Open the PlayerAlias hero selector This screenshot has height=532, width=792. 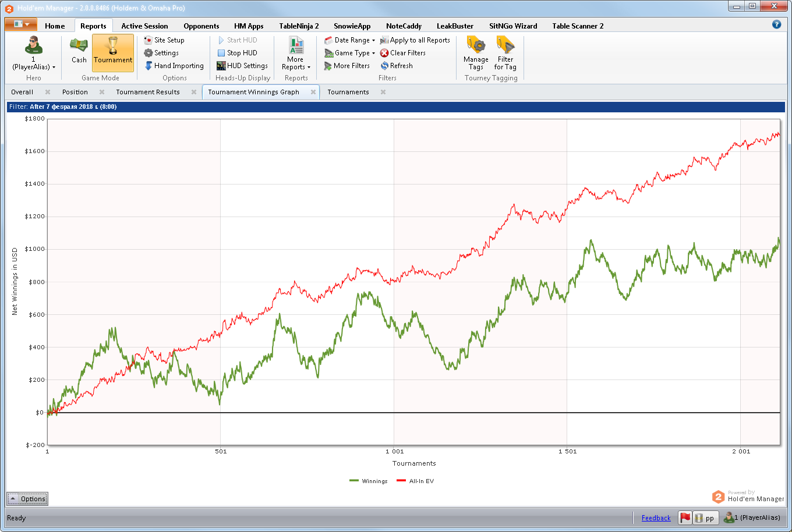[x=34, y=53]
